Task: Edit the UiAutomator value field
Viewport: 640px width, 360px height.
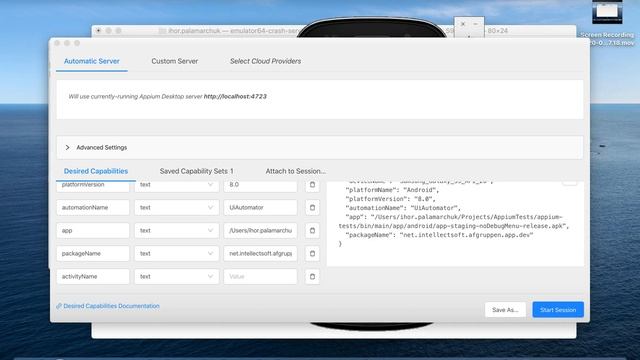Action: (x=260, y=208)
